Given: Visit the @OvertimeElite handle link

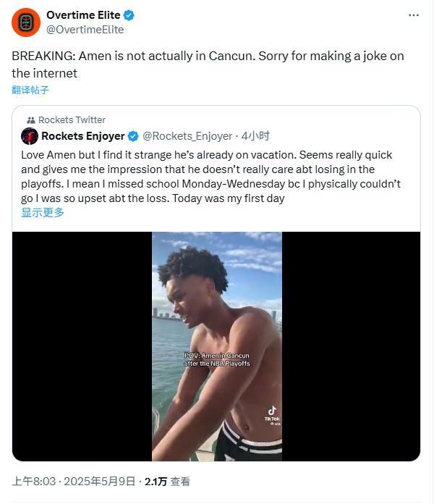Looking at the screenshot, I should (85, 30).
